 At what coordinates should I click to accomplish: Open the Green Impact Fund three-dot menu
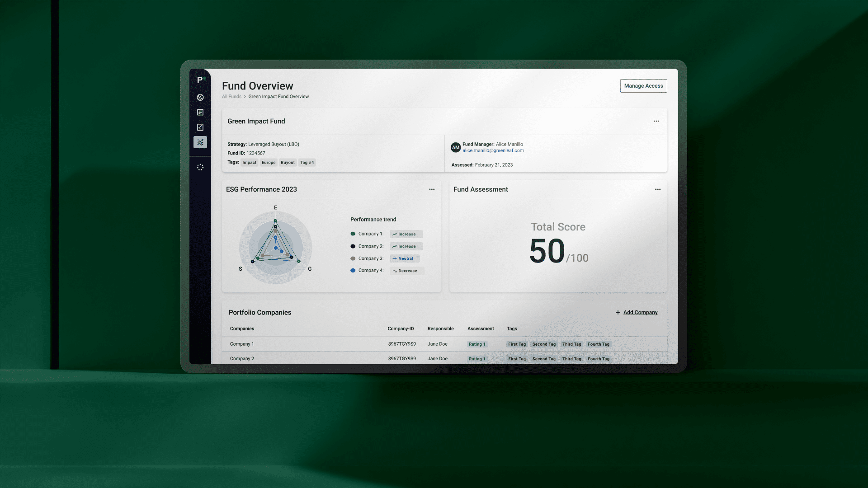(x=656, y=121)
